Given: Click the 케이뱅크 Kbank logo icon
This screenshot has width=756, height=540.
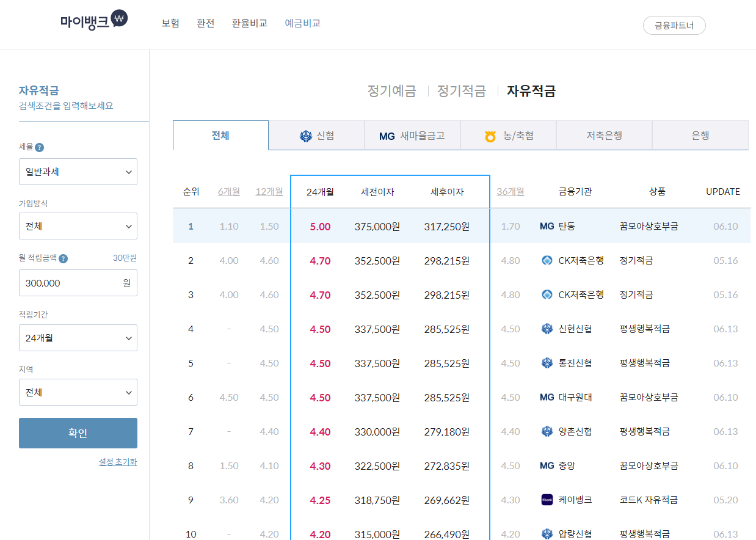Looking at the screenshot, I should coord(547,500).
